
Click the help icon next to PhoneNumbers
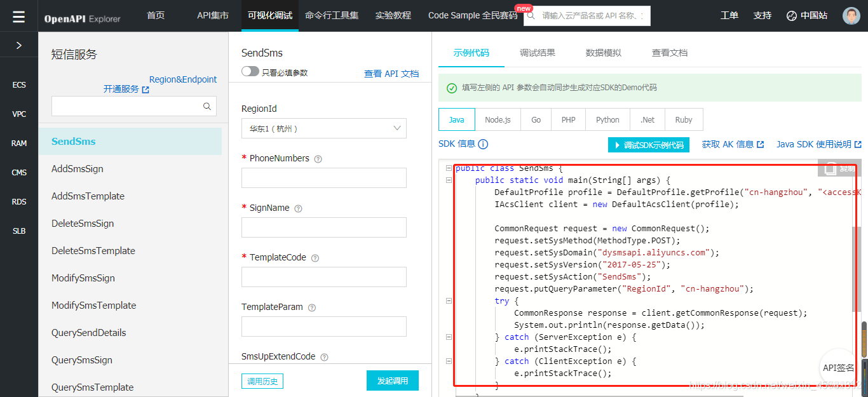click(x=318, y=159)
